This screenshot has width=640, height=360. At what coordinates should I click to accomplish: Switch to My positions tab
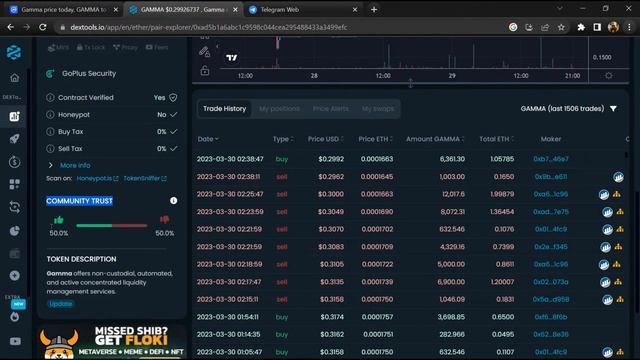tap(279, 109)
